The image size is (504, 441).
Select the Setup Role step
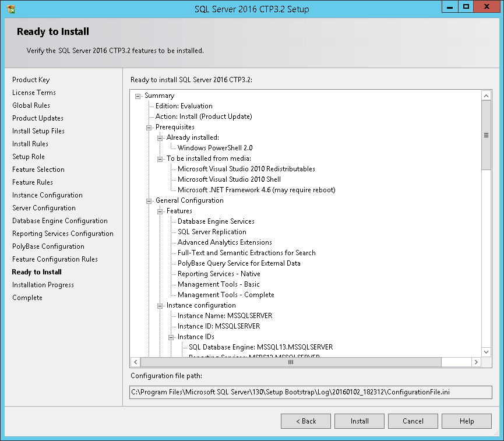coord(29,157)
